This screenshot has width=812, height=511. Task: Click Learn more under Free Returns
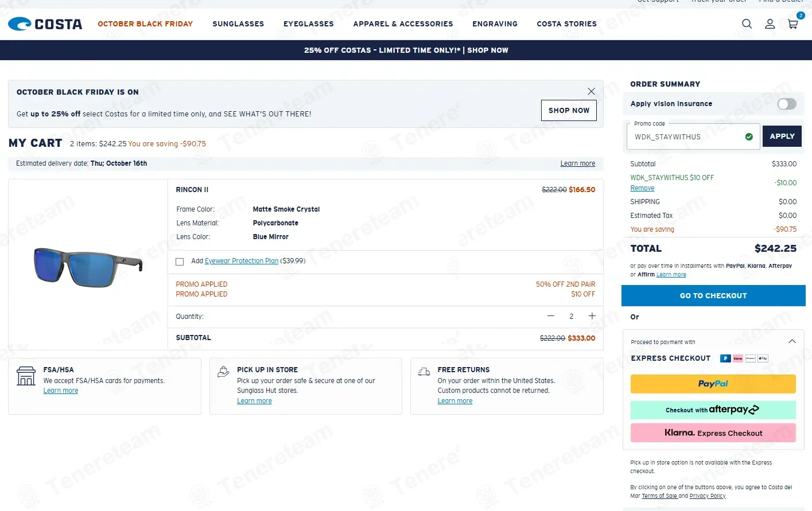pos(455,401)
